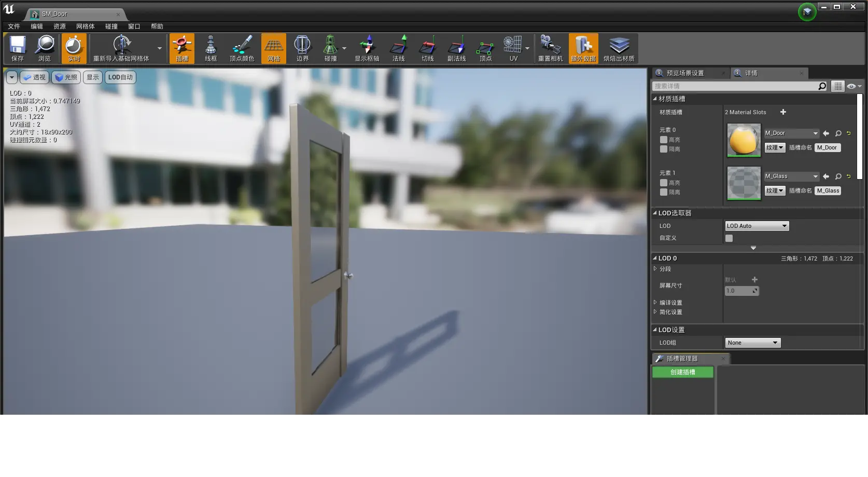Screen dimensions: 868x477
Task: Show 副法线 (Binormals) toolbar icon
Action: (457, 49)
